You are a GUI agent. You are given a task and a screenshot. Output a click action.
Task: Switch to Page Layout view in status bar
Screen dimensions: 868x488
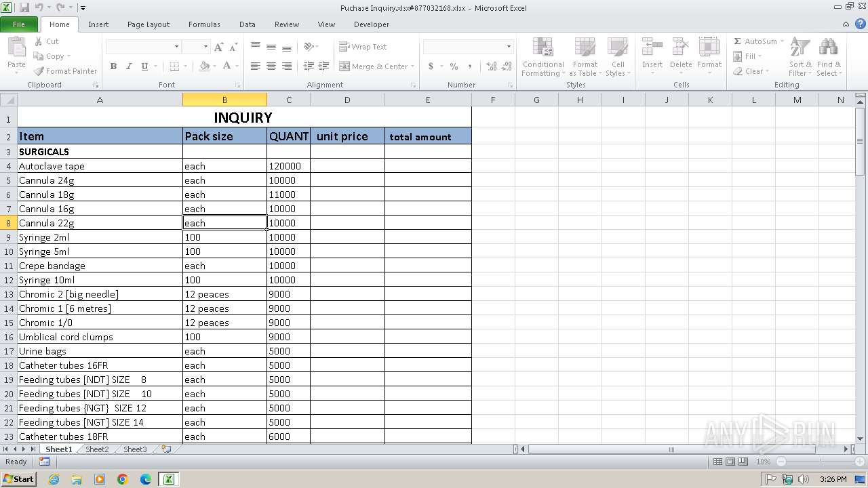(x=730, y=462)
